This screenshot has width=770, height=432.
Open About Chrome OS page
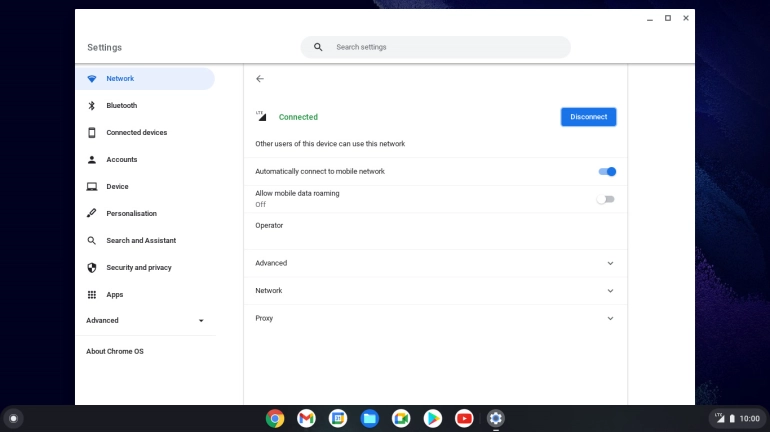pos(115,352)
